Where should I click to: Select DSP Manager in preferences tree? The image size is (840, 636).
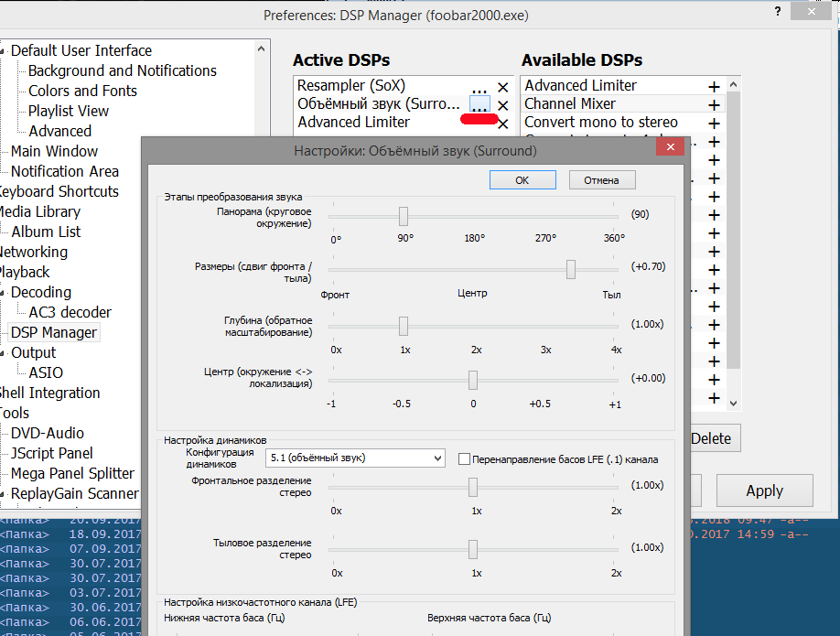54,332
